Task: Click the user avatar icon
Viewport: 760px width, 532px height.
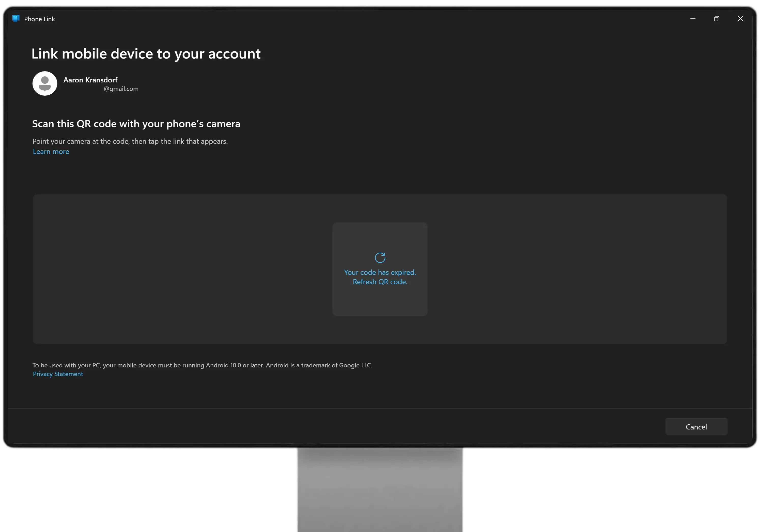Action: coord(45,83)
